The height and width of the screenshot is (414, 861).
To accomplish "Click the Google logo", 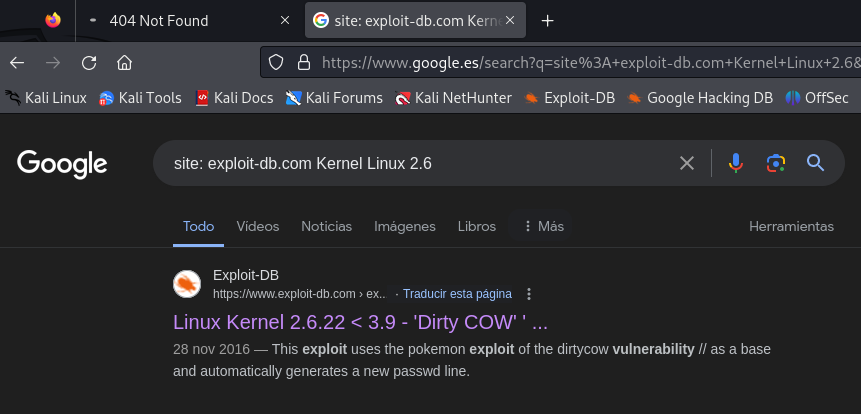I will 62,163.
